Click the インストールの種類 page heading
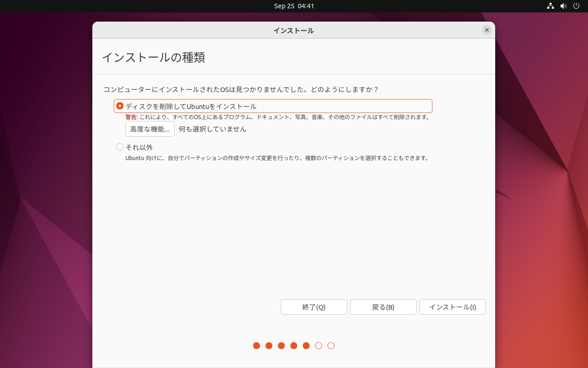This screenshot has width=588, height=368. coord(153,57)
